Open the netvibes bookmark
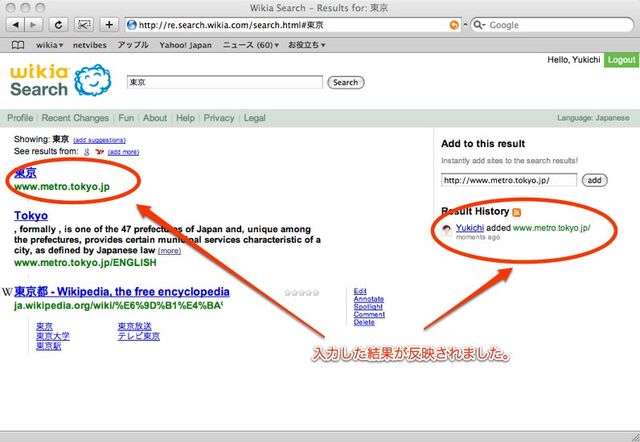The width and height of the screenshot is (640, 442). [x=89, y=45]
